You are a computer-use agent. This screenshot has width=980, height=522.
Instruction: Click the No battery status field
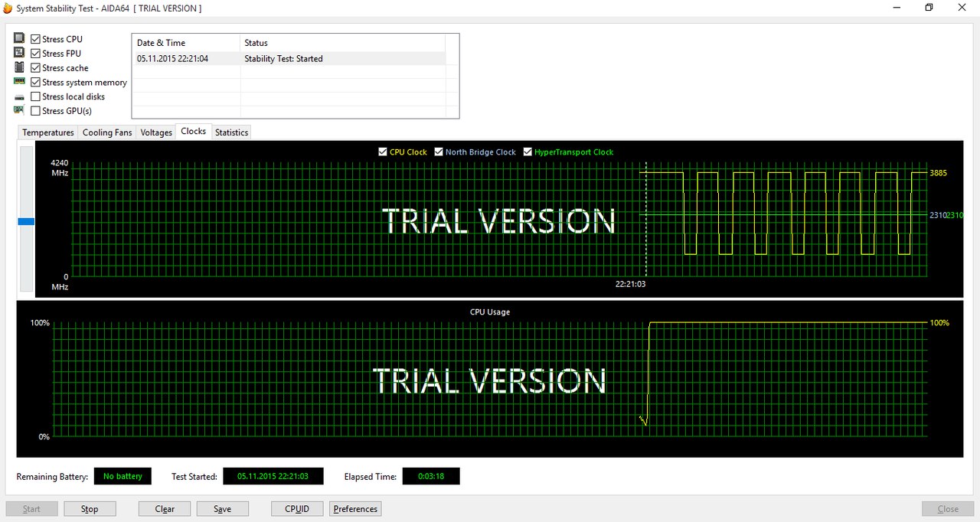122,476
